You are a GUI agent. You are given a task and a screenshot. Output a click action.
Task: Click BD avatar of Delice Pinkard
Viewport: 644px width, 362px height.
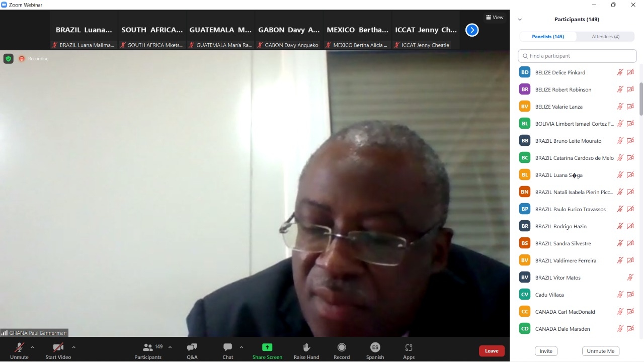coord(525,72)
